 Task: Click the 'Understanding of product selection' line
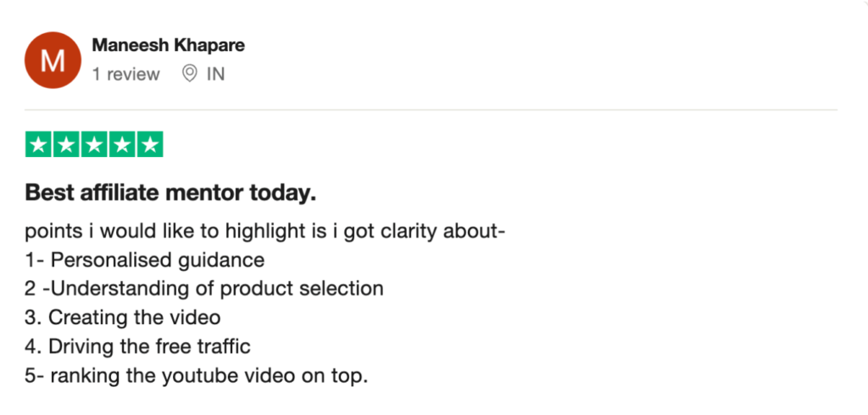(x=204, y=289)
